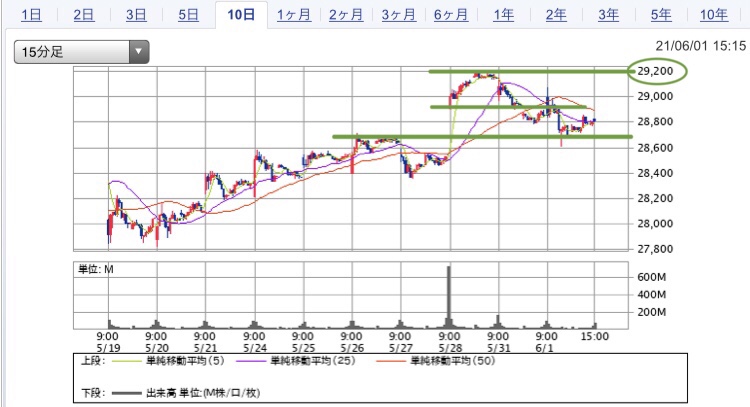
Task: Click the 27,800 price axis label
Action: [655, 249]
